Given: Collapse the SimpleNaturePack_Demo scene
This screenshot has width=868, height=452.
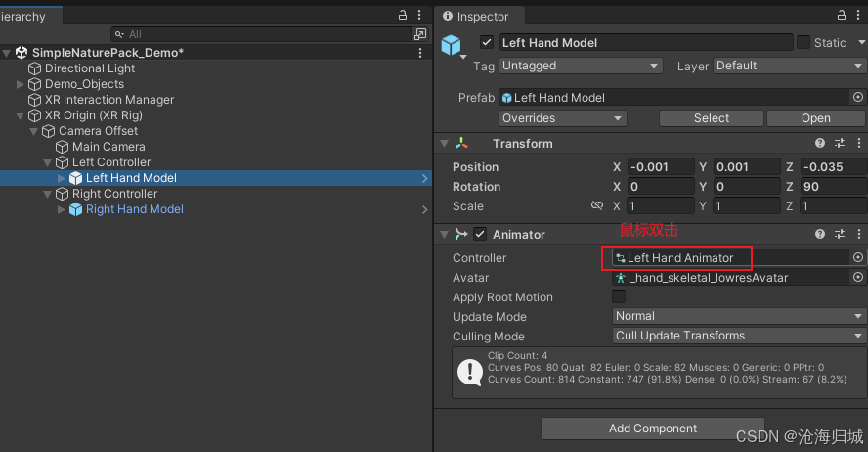Looking at the screenshot, I should (x=7, y=53).
